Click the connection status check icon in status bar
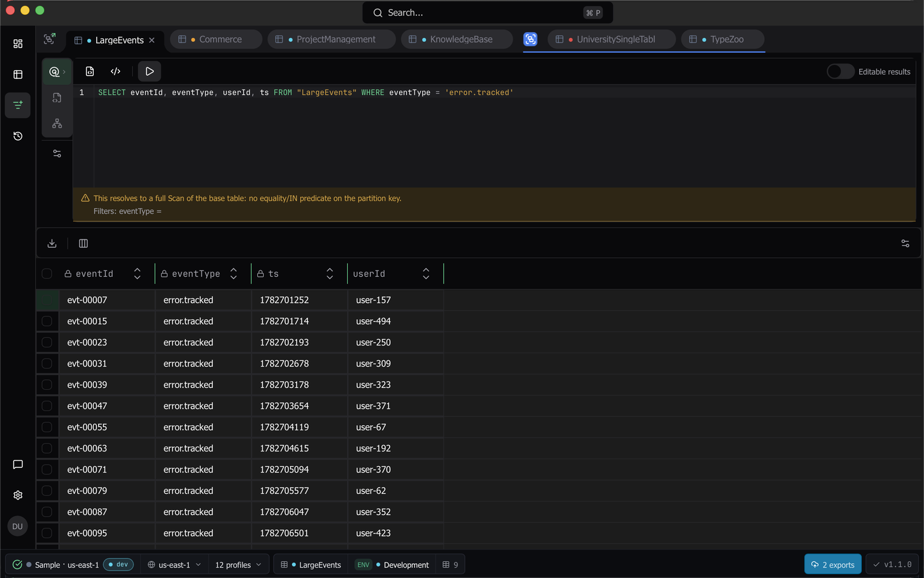This screenshot has width=924, height=578. 17,565
